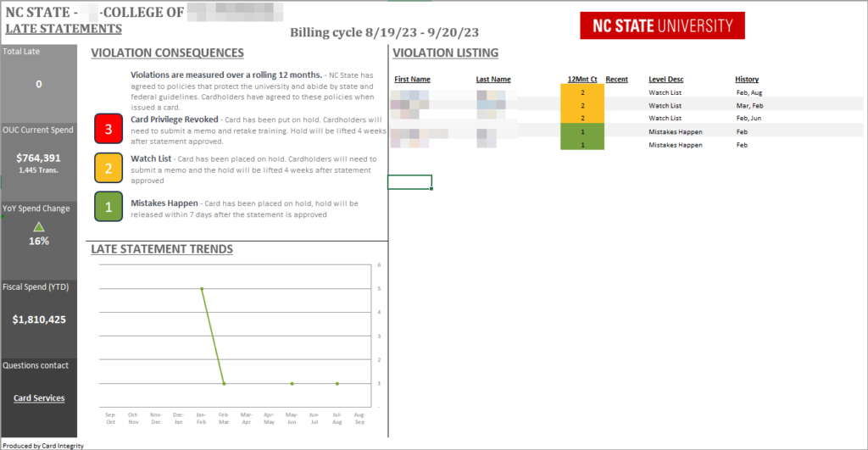
Task: Click the History column header
Action: pyautogui.click(x=747, y=79)
